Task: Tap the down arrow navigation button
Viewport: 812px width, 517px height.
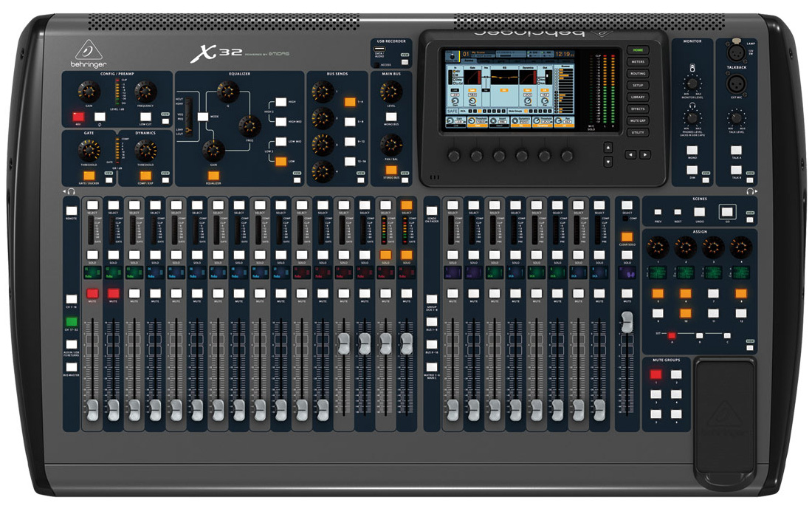Action: coord(608,162)
